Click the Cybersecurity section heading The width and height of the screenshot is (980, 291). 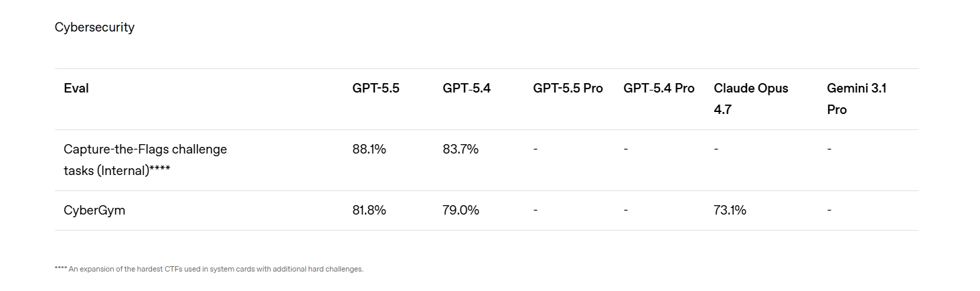(x=94, y=27)
